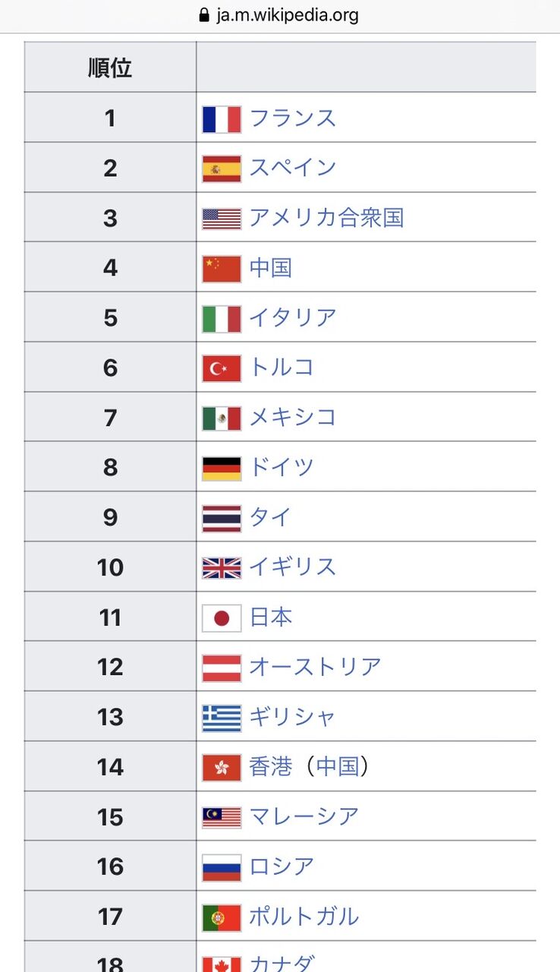Tap the ja.m.wikipedia.org address bar
Screen dimensions: 560x972
280,15
